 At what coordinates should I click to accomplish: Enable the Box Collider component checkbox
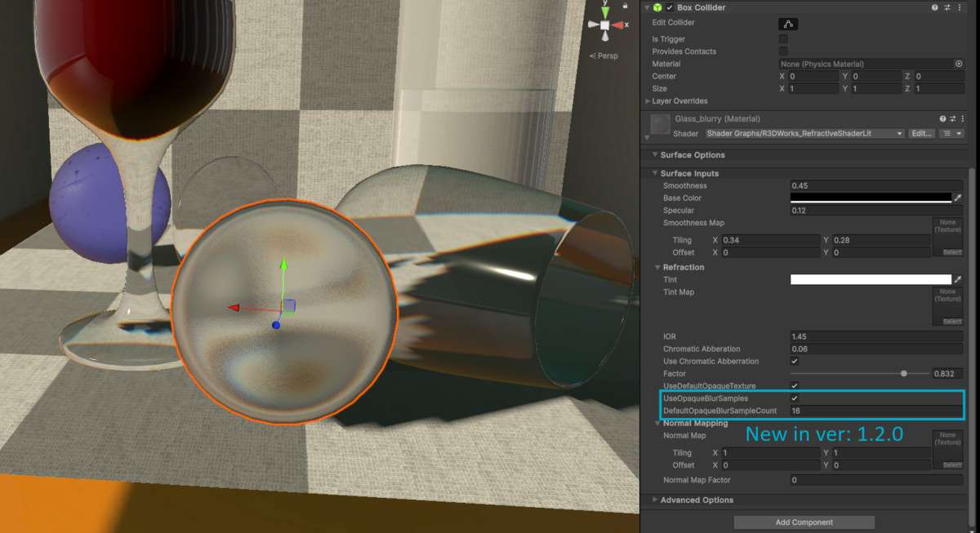point(670,7)
